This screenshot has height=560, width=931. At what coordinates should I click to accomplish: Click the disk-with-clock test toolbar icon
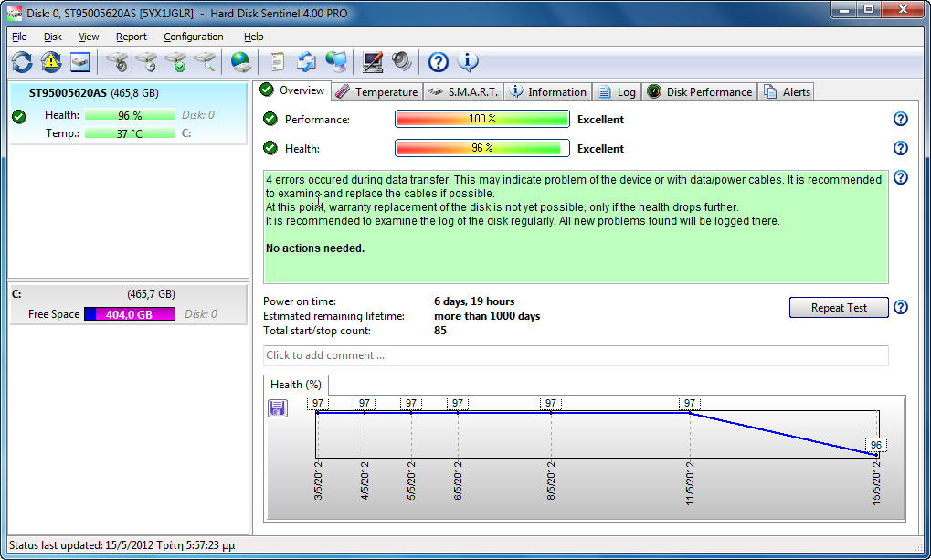coord(146,62)
